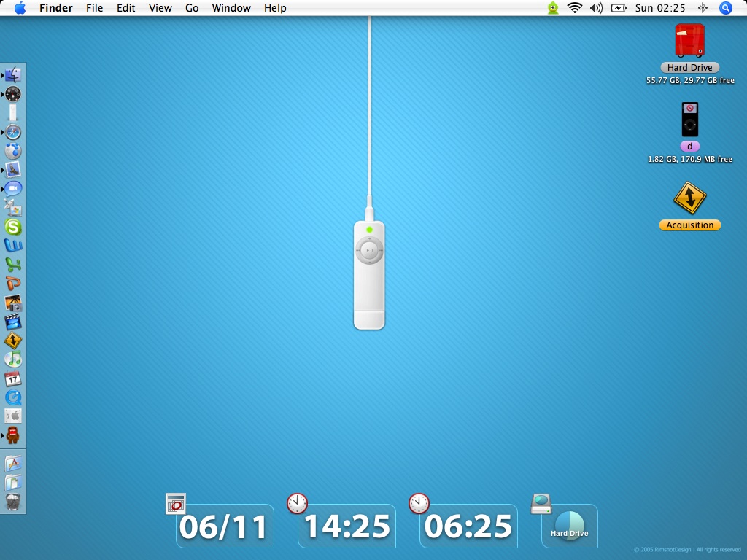
Task: Open the AirPort Wi-Fi status menu
Action: pos(575,8)
